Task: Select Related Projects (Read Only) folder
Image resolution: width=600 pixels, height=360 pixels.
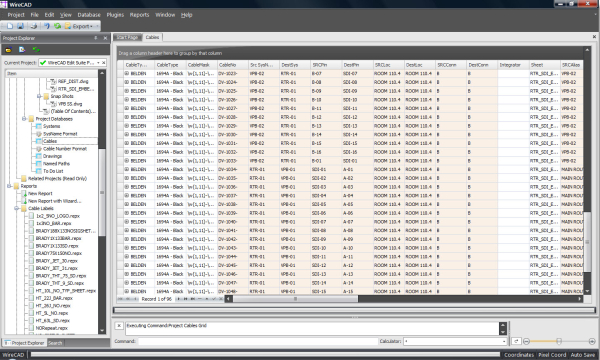Action: coord(57,179)
